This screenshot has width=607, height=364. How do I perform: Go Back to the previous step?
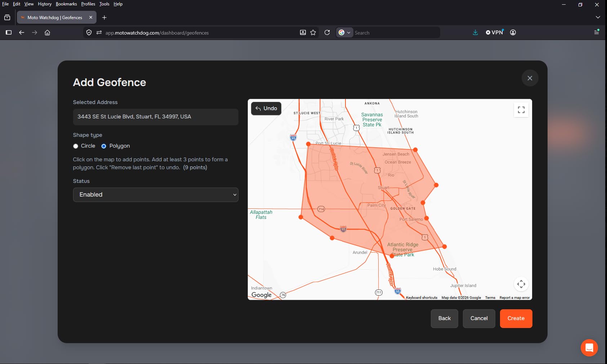445,319
